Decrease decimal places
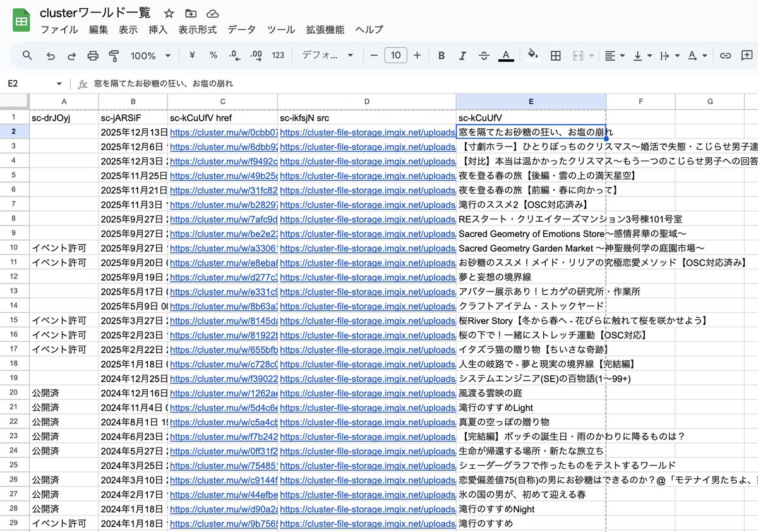Viewport: 758px width, 532px height. coord(234,56)
